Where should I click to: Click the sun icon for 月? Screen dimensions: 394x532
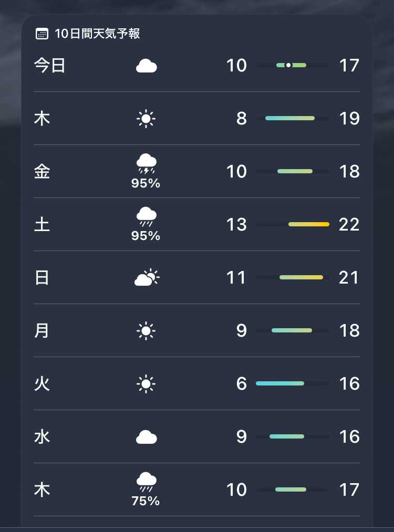pos(146,331)
